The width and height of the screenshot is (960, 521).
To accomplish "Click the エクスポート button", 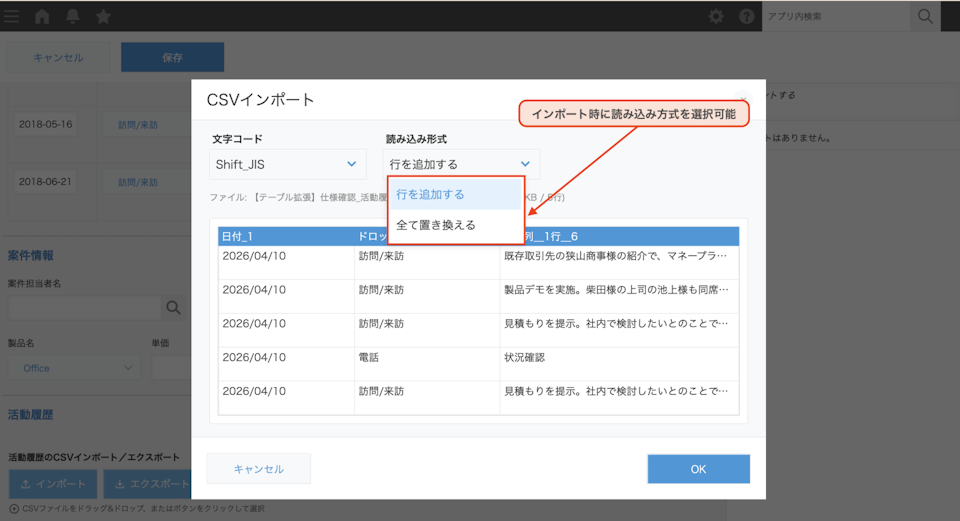I will point(150,484).
